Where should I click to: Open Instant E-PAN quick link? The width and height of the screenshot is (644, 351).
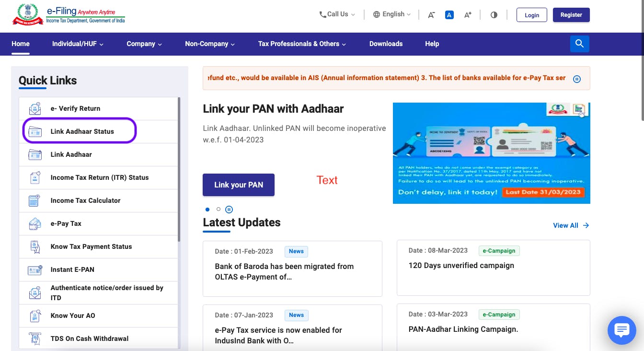click(x=98, y=269)
